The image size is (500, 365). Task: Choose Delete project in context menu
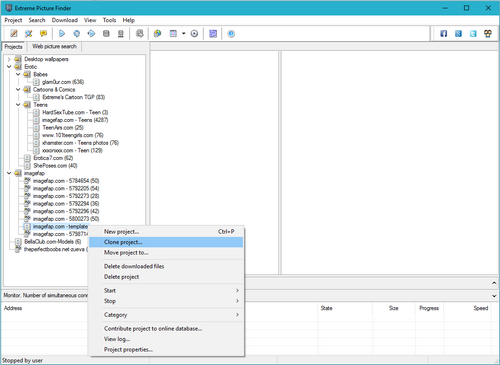tap(167, 277)
